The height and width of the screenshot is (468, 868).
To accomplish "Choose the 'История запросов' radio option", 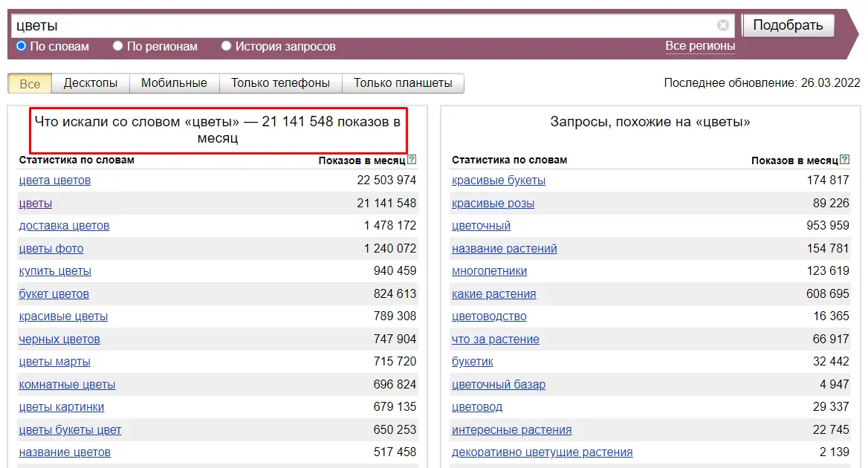I will (x=227, y=46).
